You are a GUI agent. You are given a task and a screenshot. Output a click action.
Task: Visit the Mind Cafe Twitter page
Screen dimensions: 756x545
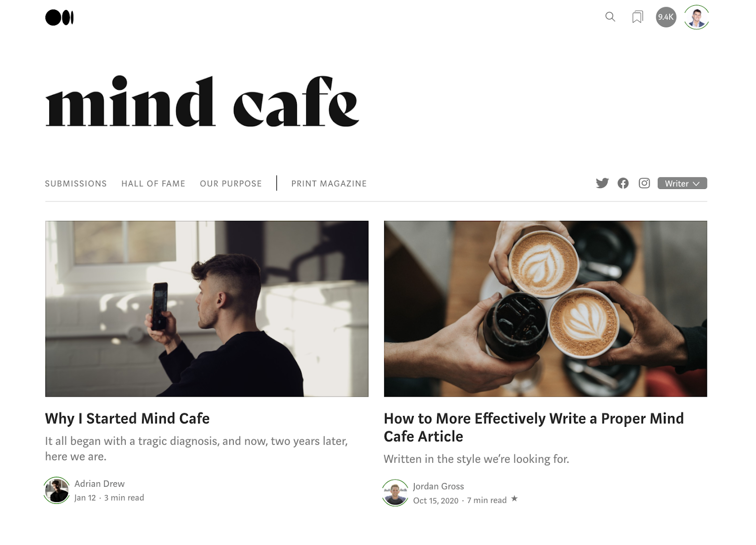tap(602, 183)
